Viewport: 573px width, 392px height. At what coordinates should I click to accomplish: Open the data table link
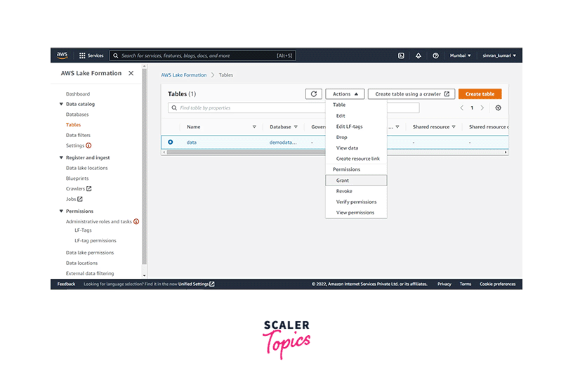click(x=191, y=142)
